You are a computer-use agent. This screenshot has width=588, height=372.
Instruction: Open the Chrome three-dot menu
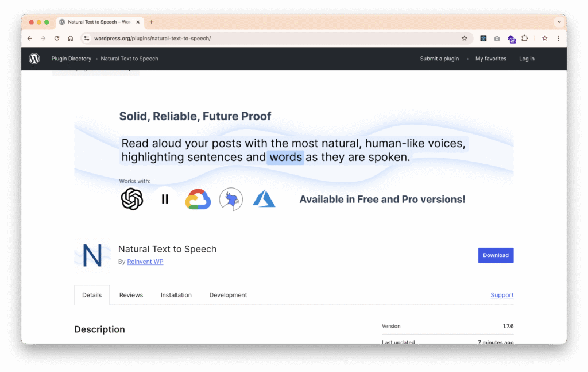pyautogui.click(x=558, y=39)
